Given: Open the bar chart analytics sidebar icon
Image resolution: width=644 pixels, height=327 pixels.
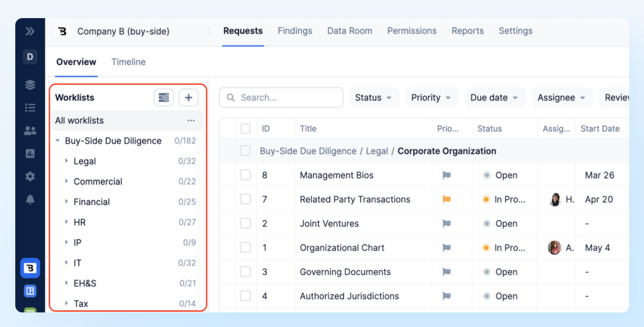Looking at the screenshot, I should pos(30,154).
